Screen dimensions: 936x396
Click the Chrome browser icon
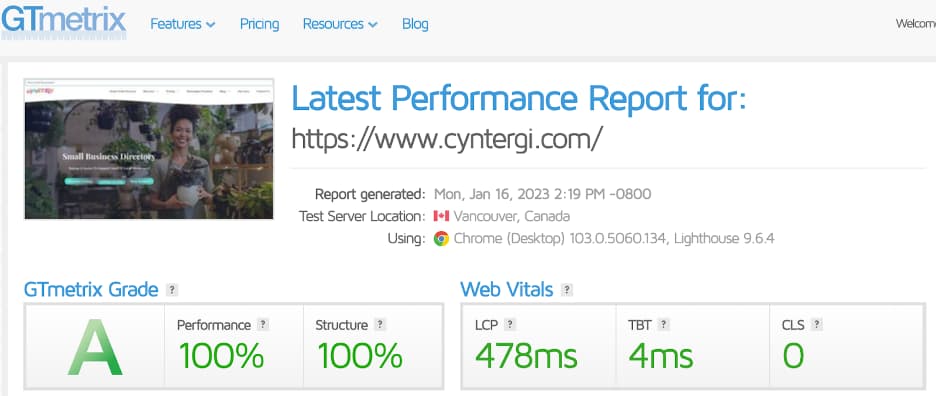[441, 239]
